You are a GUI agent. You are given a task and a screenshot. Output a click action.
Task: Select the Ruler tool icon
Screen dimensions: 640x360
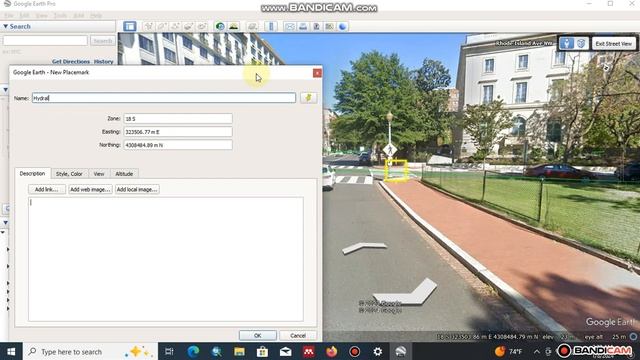[x=271, y=27]
